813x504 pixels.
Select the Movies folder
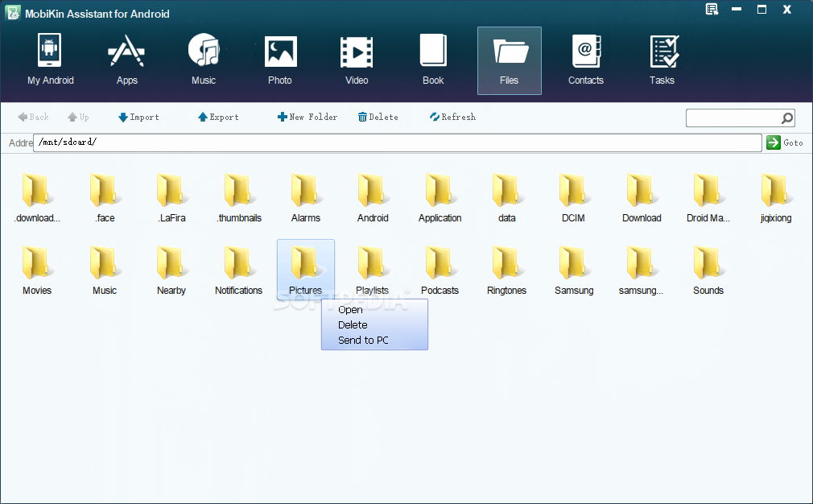click(x=37, y=271)
